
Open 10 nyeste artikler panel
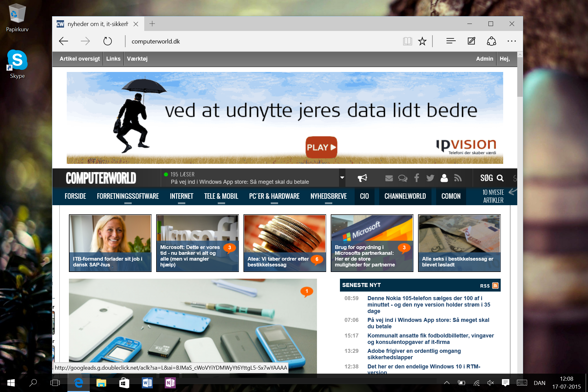click(493, 196)
